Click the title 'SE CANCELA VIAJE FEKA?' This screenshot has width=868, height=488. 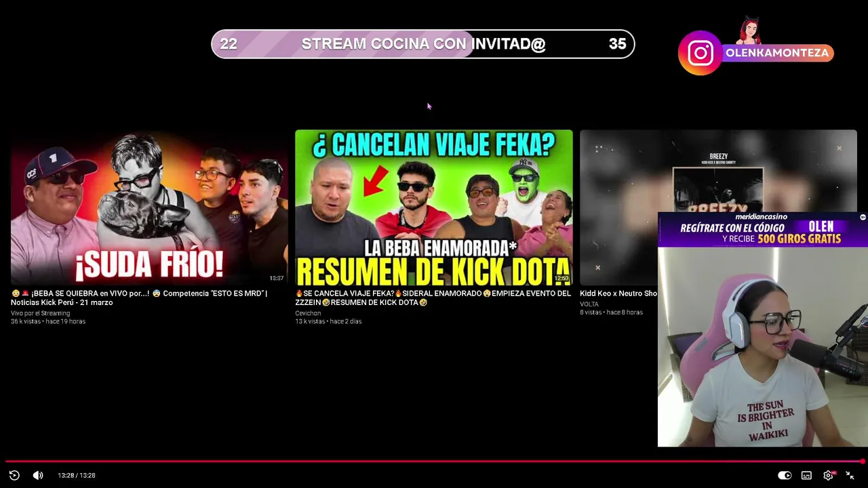pos(433,298)
